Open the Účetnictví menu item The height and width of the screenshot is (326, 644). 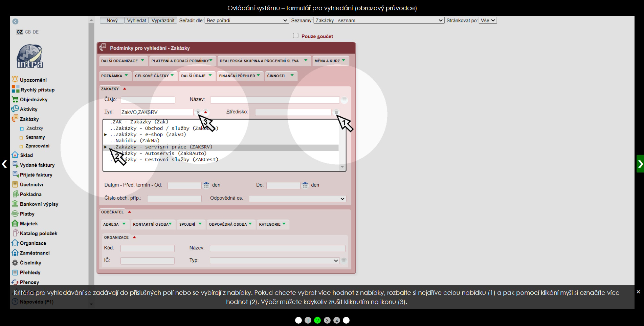pyautogui.click(x=31, y=184)
